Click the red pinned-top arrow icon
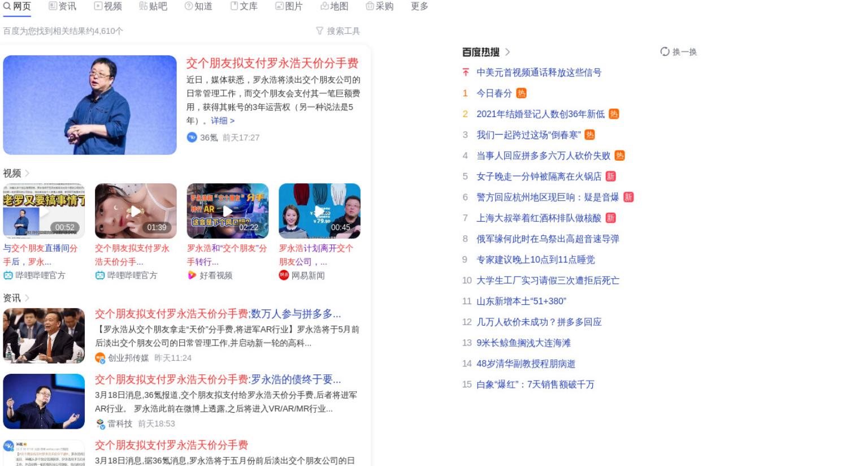 [466, 72]
